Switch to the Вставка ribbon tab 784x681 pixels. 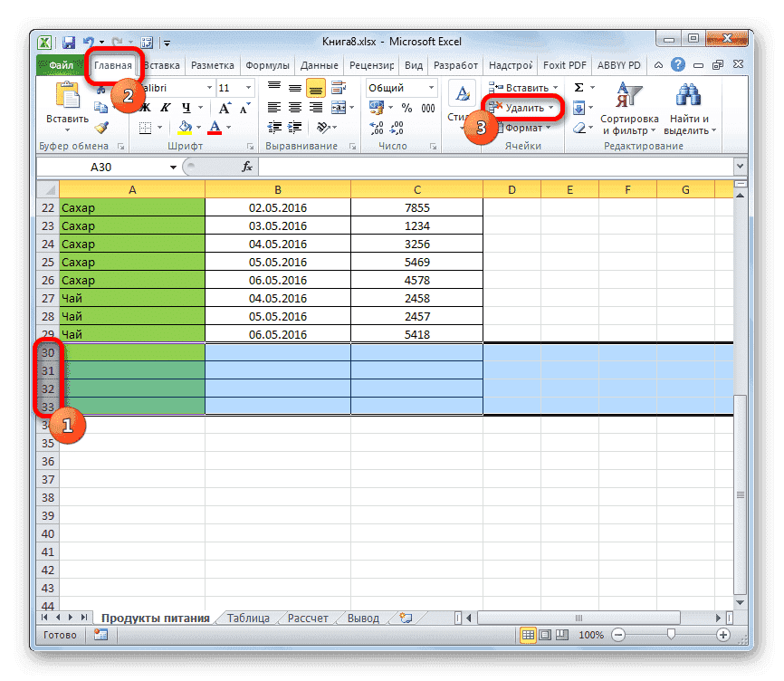coord(161,65)
